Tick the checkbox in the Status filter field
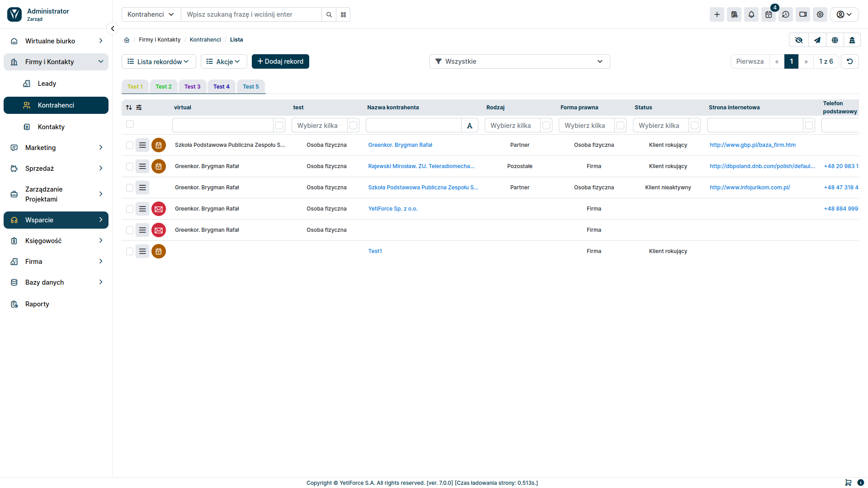The width and height of the screenshot is (868, 488). (x=695, y=126)
